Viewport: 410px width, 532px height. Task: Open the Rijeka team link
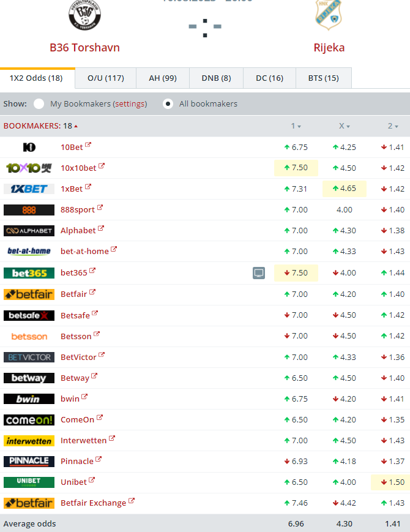(329, 48)
